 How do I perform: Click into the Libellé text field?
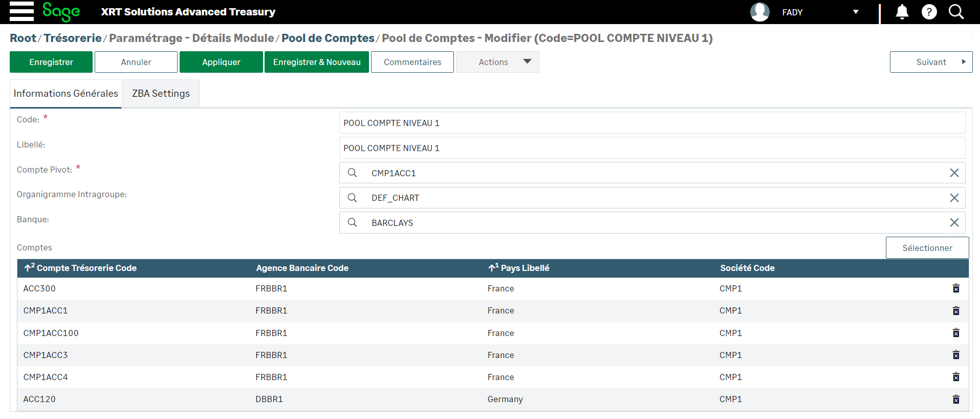point(651,148)
